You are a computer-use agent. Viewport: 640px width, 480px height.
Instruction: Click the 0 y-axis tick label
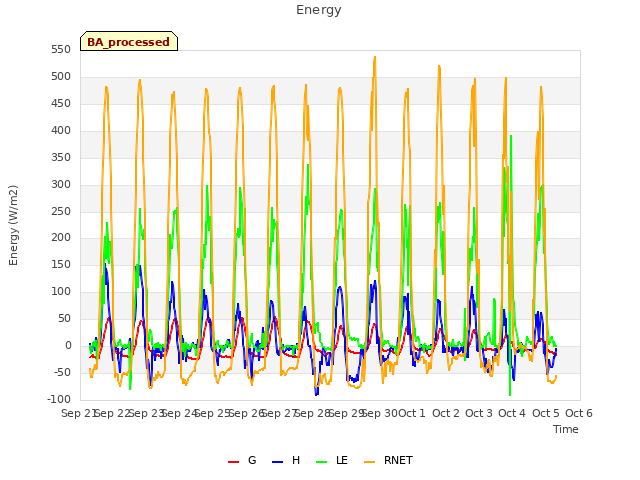(x=68, y=345)
